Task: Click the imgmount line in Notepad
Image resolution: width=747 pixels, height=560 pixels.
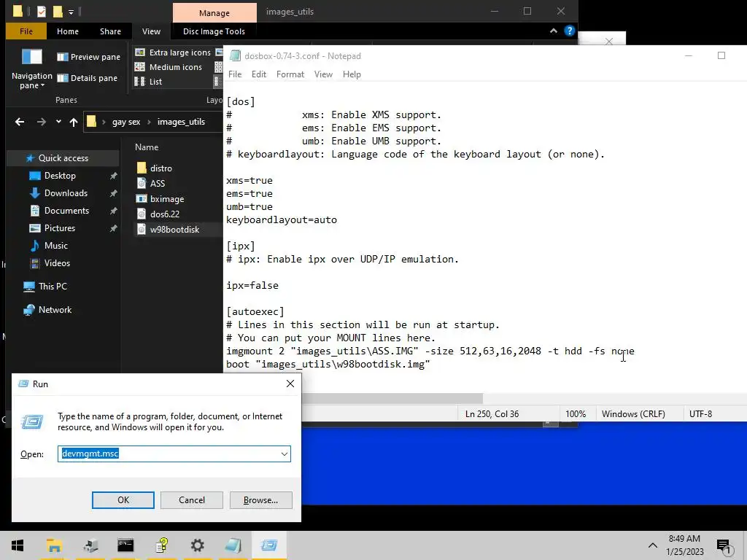Action: 430,351
